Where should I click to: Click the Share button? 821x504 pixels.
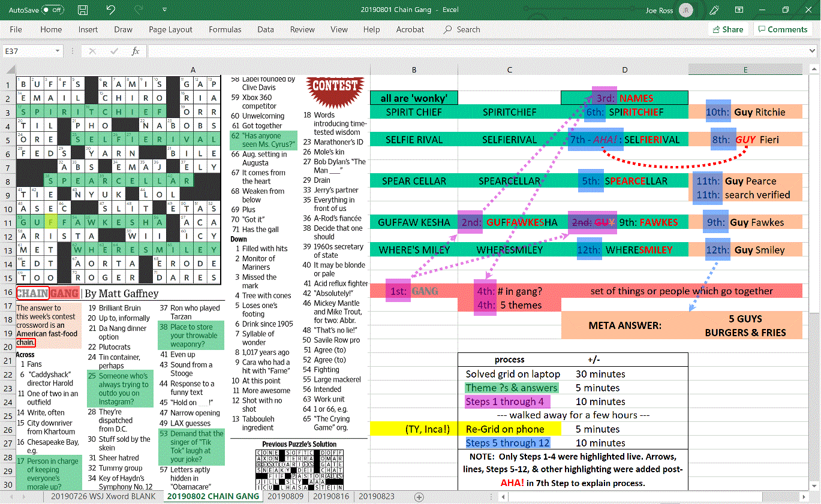coord(727,29)
